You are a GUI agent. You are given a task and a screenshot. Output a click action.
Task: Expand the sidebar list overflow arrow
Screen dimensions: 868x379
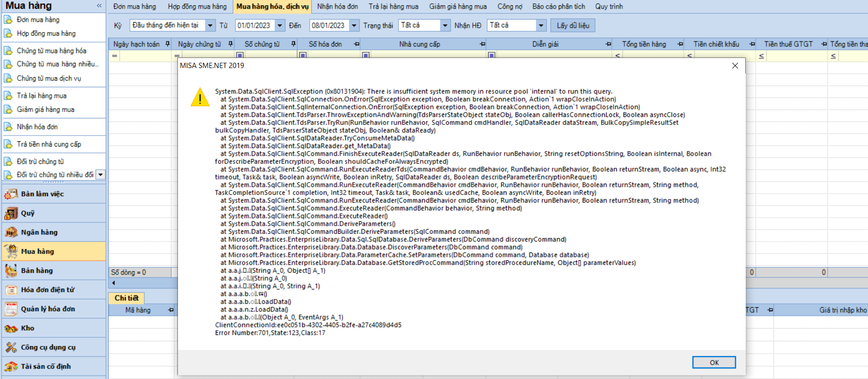(101, 175)
